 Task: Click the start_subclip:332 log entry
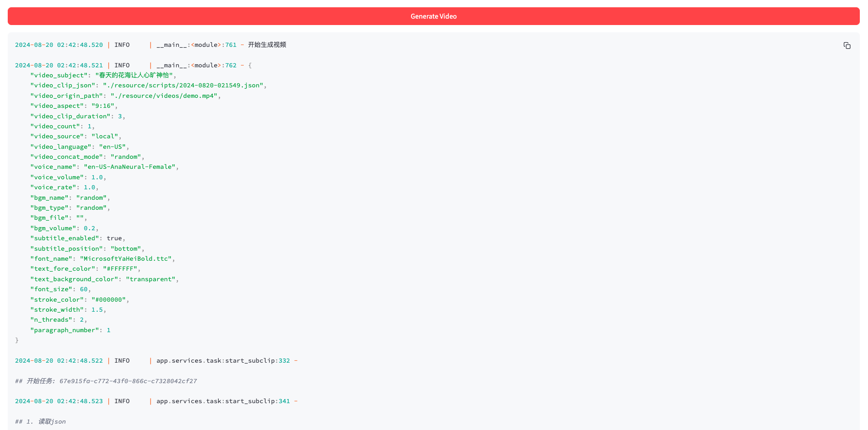point(223,361)
